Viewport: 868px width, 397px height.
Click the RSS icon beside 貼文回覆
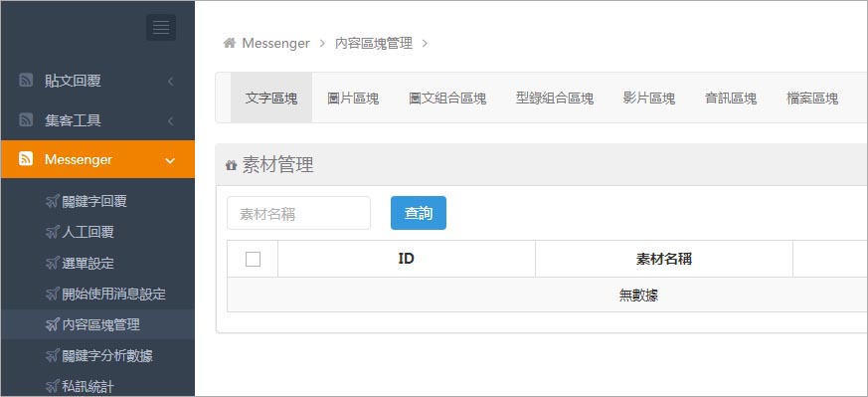click(x=26, y=81)
